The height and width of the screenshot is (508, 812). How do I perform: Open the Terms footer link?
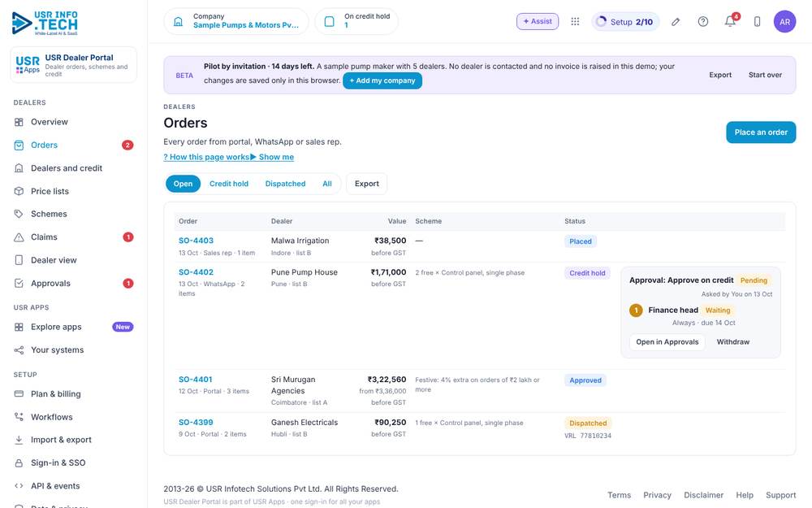tap(619, 496)
